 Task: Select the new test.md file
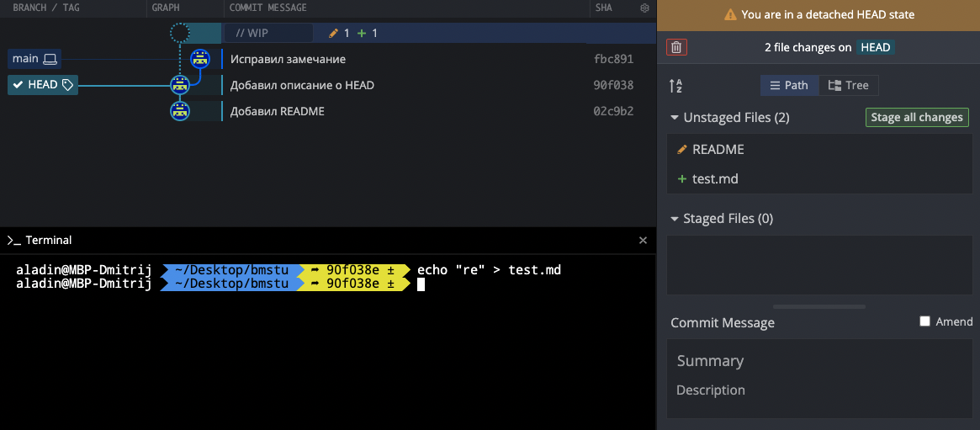(x=714, y=179)
